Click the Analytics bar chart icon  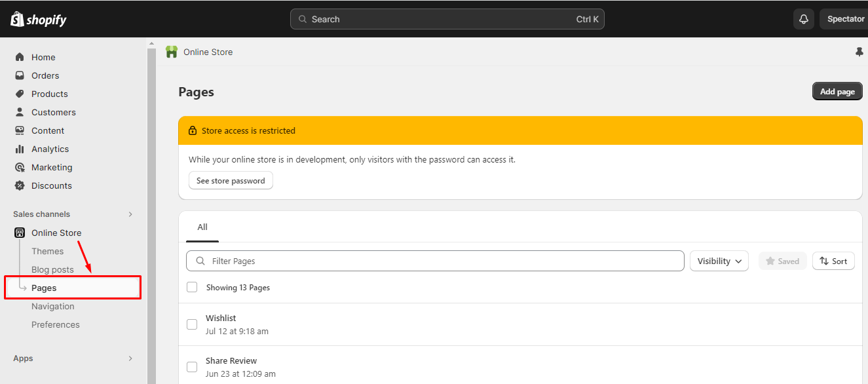tap(20, 149)
